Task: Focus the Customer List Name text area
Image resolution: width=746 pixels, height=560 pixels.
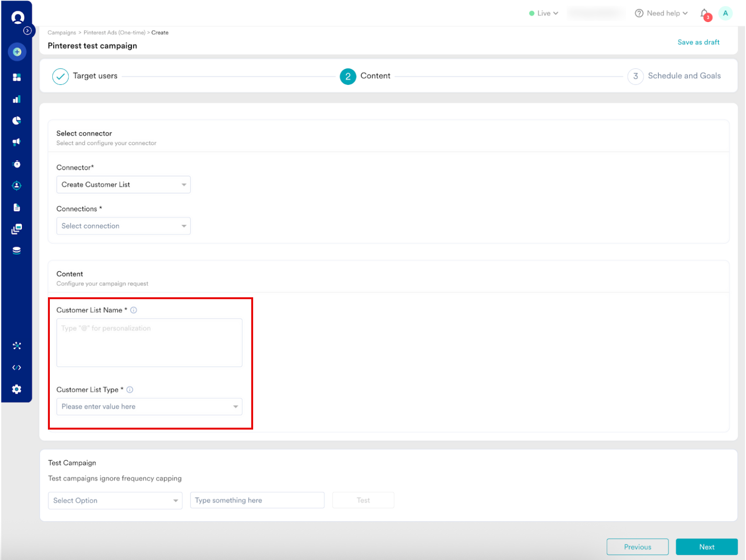Action: coord(150,343)
